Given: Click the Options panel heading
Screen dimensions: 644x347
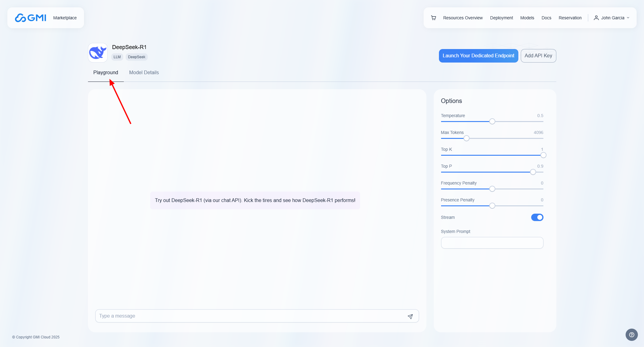Looking at the screenshot, I should coord(451,101).
